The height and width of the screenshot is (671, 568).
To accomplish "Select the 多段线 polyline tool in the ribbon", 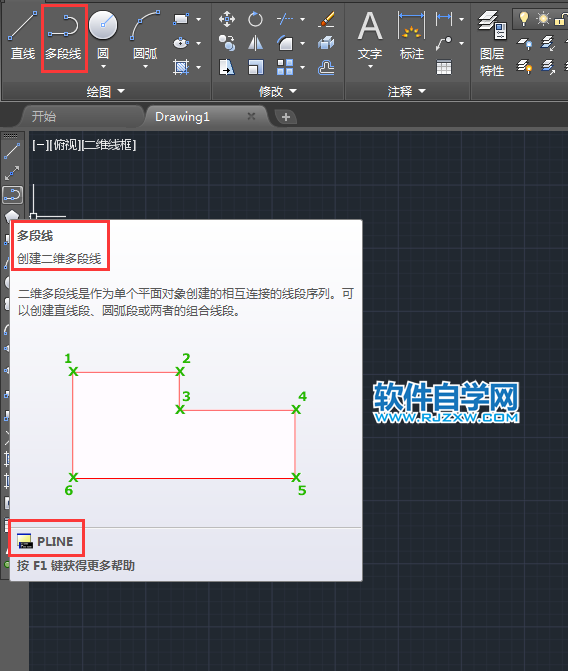I will 63,36.
